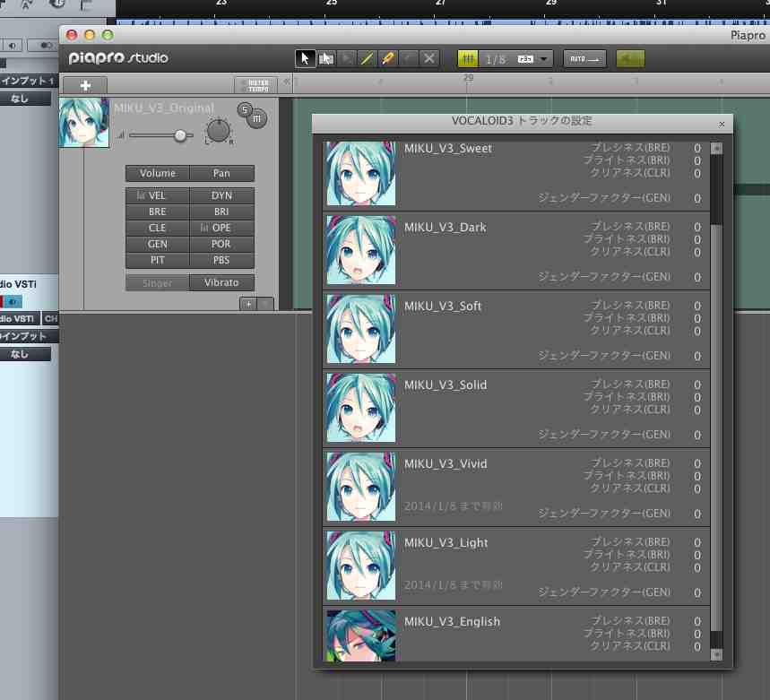Open the なし dropdown below インプット 1
Screen dimensions: 770x700
25,99
